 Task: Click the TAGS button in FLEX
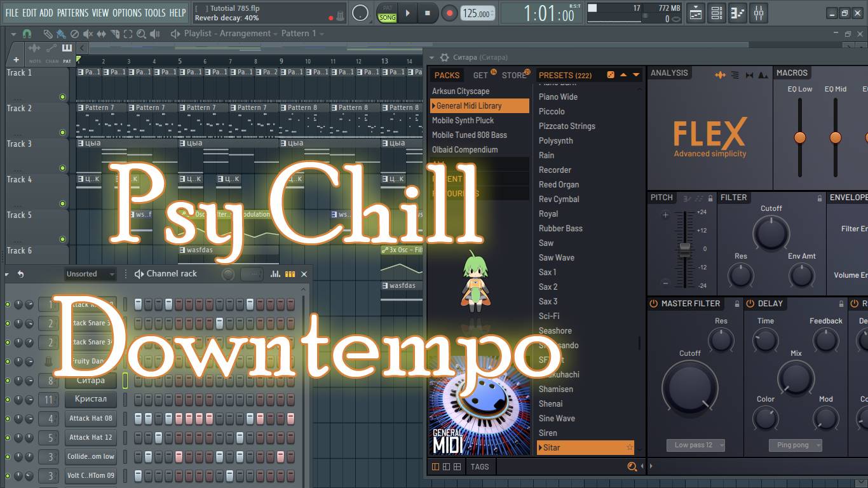[480, 466]
